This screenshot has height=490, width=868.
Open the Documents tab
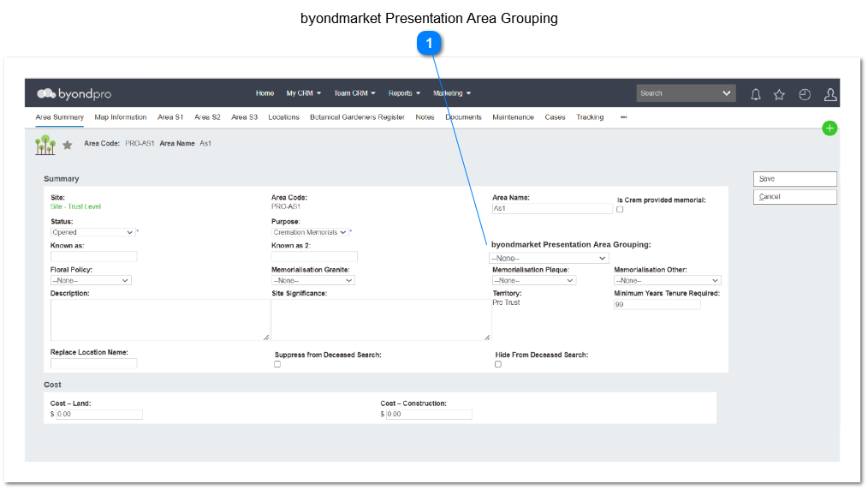pos(463,117)
